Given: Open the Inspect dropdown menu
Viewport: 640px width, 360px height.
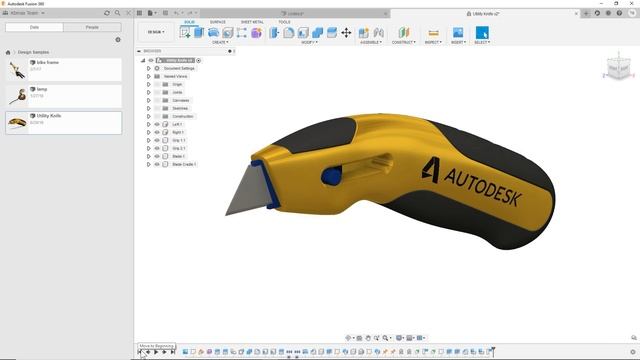Looking at the screenshot, I should tap(433, 42).
